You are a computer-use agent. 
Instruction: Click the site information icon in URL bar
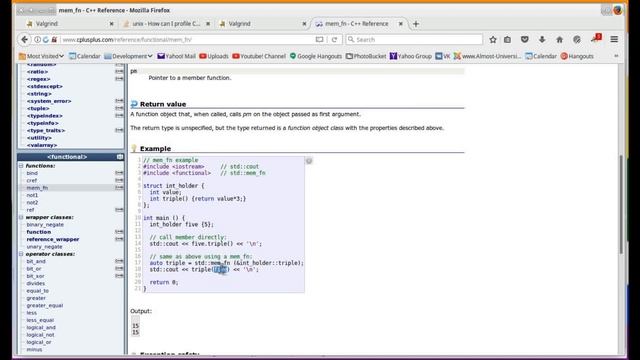(x=37, y=40)
